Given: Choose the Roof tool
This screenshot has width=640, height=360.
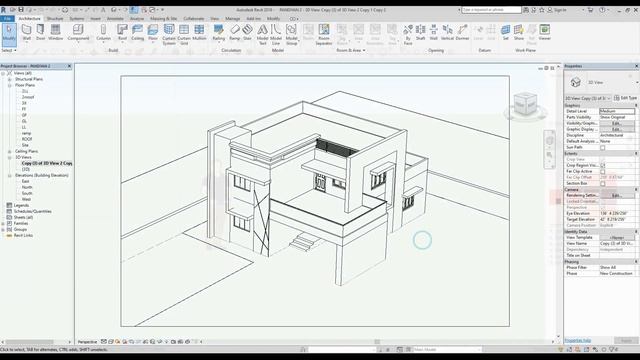Looking at the screenshot, I should tap(122, 32).
